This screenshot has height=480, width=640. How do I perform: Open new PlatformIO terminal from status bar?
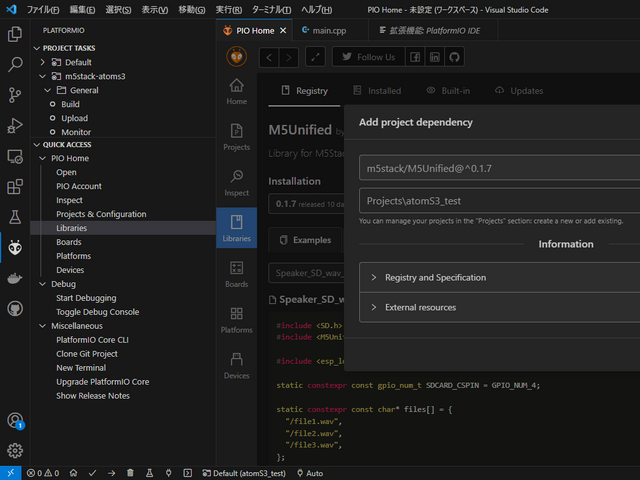tap(187, 473)
